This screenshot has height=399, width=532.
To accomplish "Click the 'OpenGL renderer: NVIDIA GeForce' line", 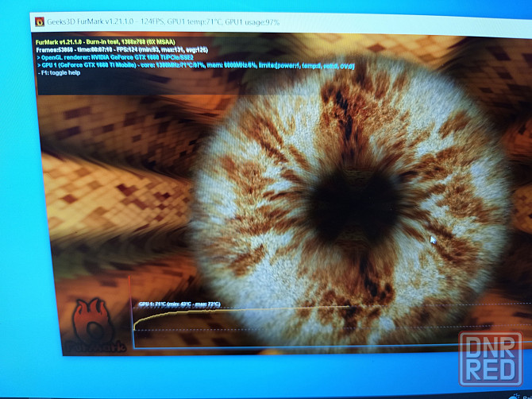I will pyautogui.click(x=115, y=57).
